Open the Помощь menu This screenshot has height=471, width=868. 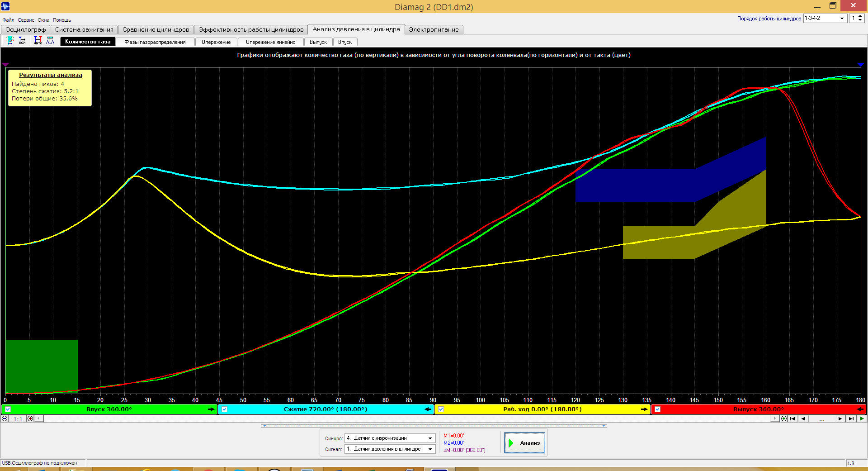click(62, 20)
